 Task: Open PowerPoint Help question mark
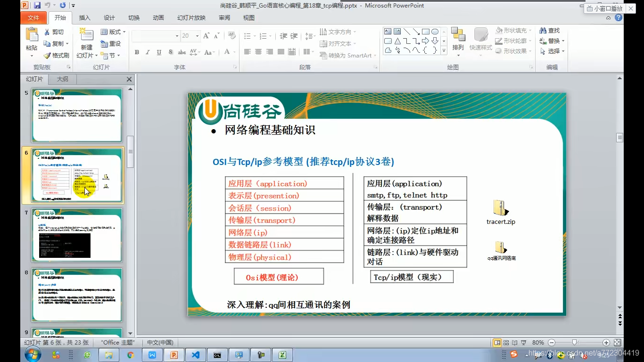click(619, 17)
